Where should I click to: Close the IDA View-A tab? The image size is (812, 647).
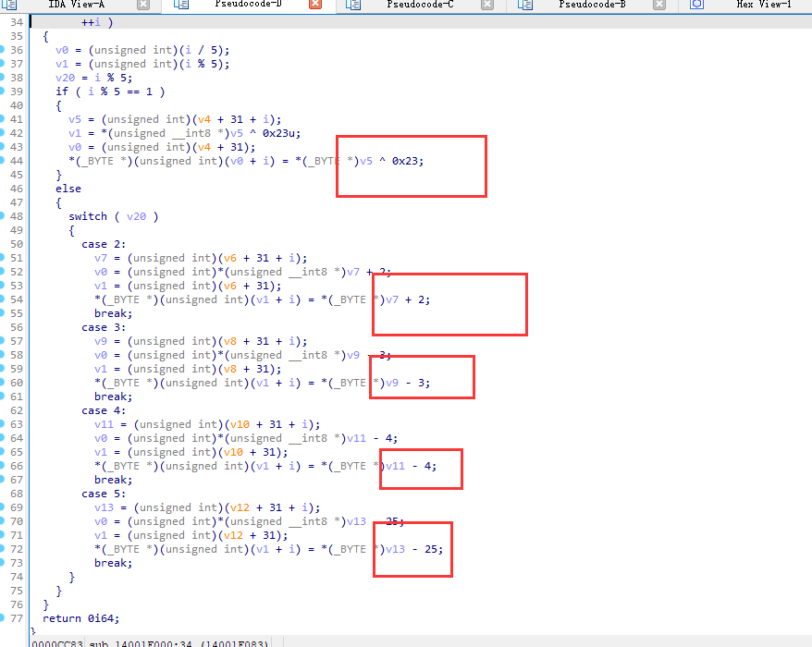(x=143, y=6)
